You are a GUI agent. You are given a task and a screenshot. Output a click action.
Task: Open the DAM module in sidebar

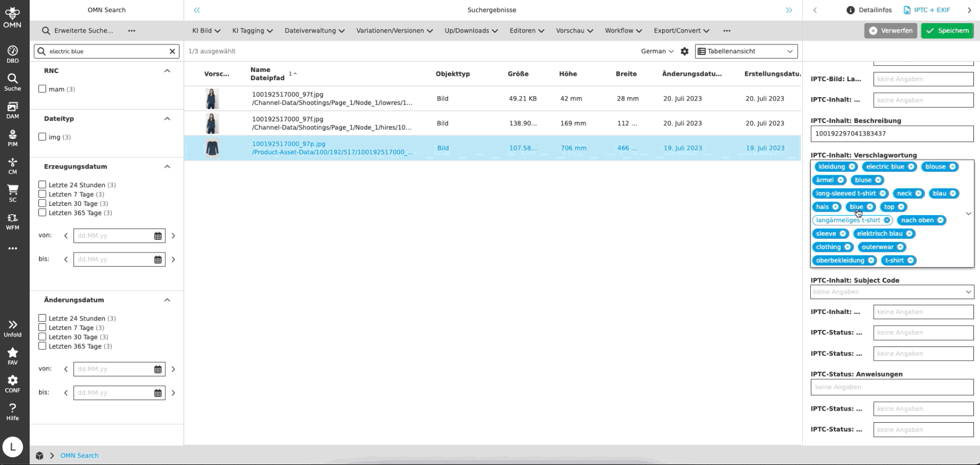click(x=13, y=110)
